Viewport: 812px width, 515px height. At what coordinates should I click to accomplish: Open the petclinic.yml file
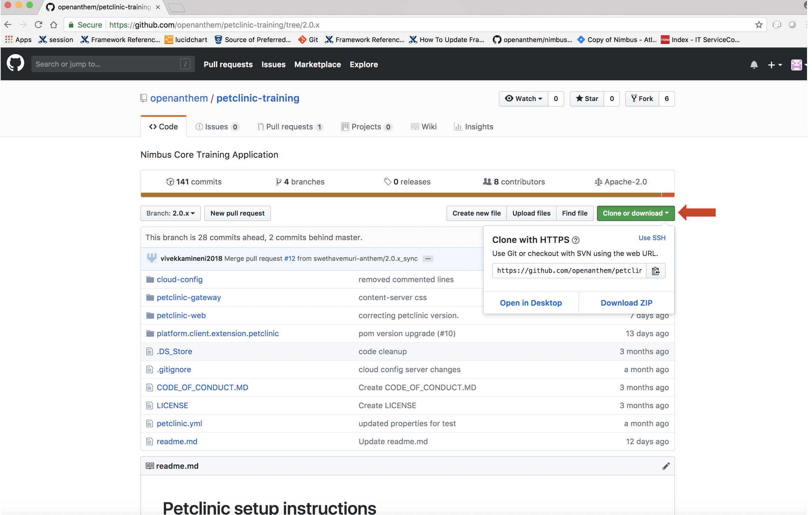pos(179,424)
